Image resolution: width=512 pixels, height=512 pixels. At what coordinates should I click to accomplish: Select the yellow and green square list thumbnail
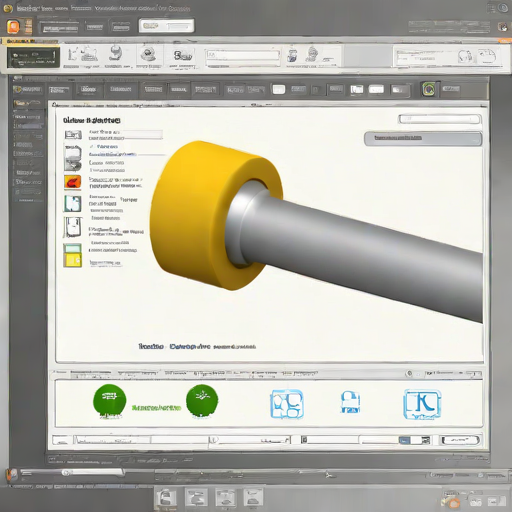click(73, 255)
